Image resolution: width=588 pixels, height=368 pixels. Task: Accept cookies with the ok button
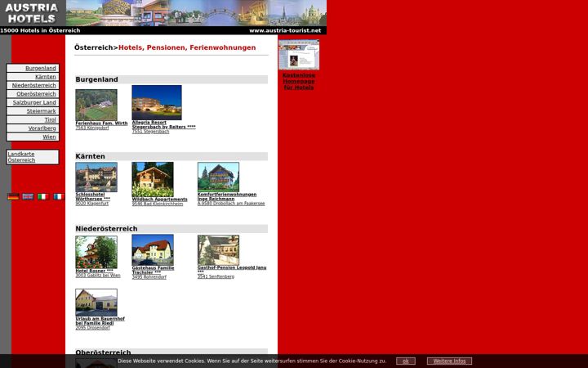click(406, 361)
